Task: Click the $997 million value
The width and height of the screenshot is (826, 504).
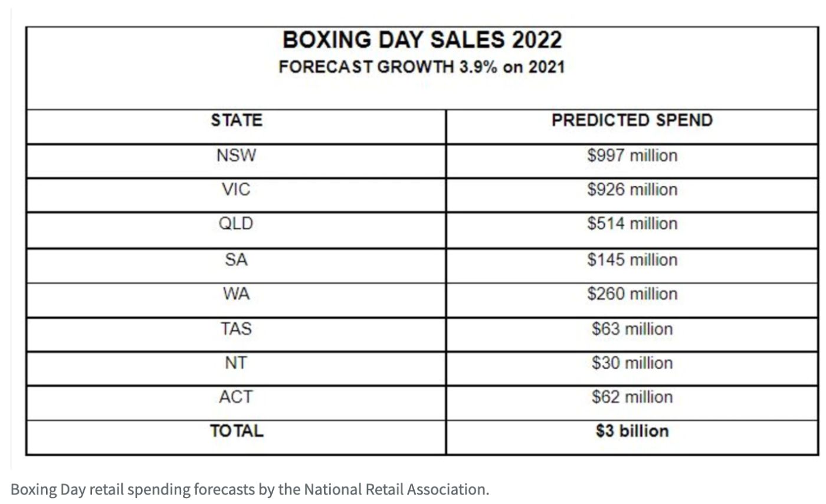Action: pos(632,156)
